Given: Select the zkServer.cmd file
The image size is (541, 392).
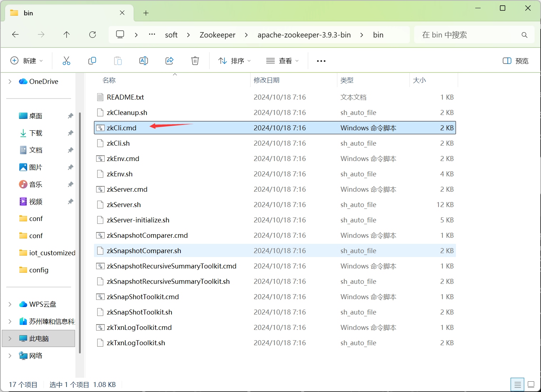Looking at the screenshot, I should coord(275,189).
